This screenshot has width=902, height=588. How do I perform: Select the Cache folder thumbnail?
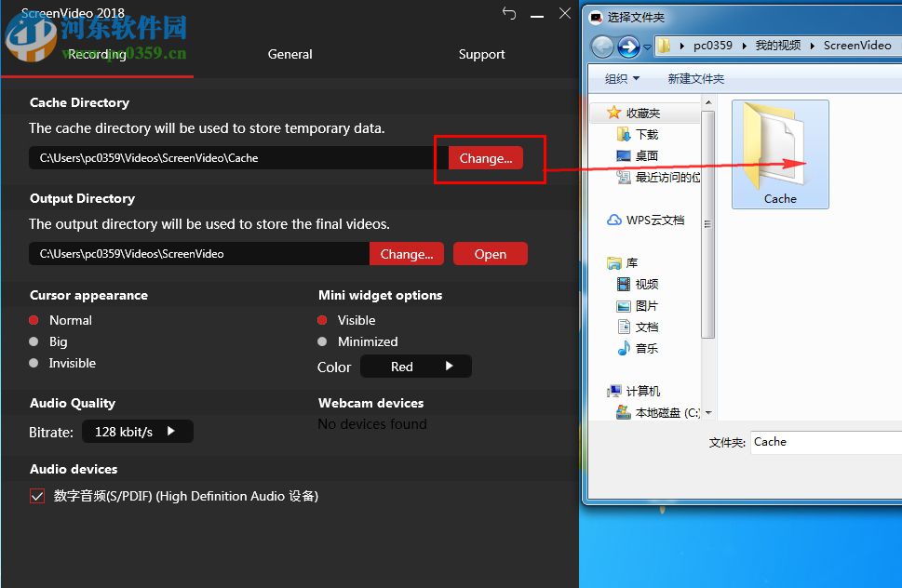coord(780,154)
